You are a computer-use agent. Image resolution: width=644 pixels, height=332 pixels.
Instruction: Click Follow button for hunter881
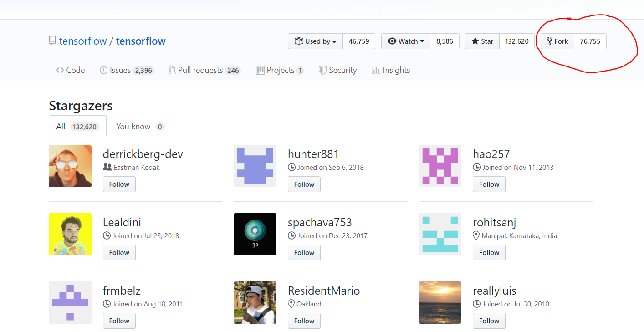304,184
